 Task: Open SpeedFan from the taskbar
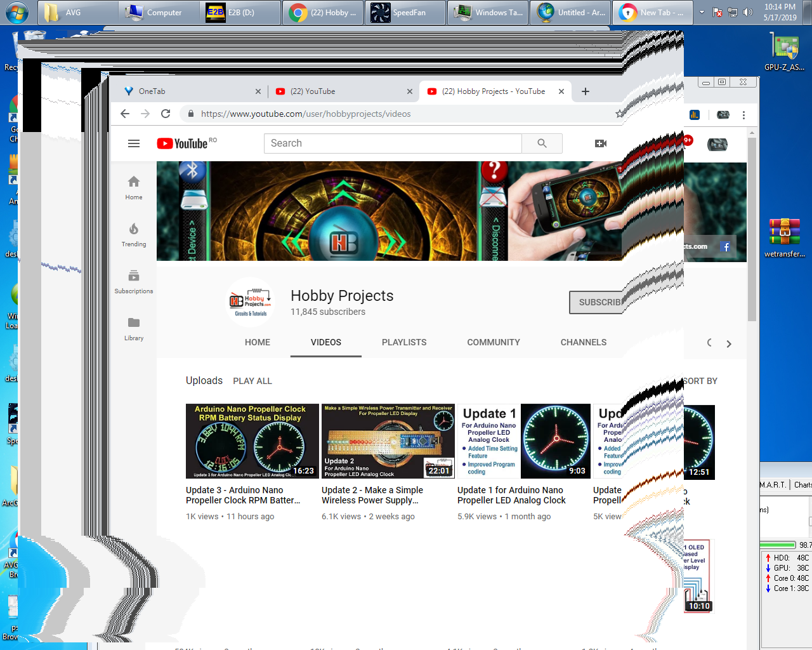[404, 13]
